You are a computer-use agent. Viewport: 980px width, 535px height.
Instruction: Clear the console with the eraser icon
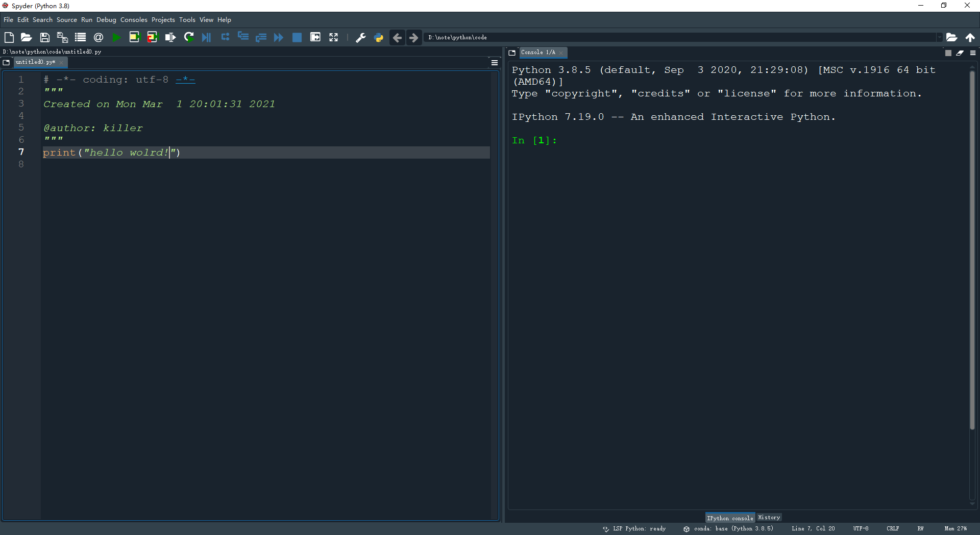click(x=960, y=53)
